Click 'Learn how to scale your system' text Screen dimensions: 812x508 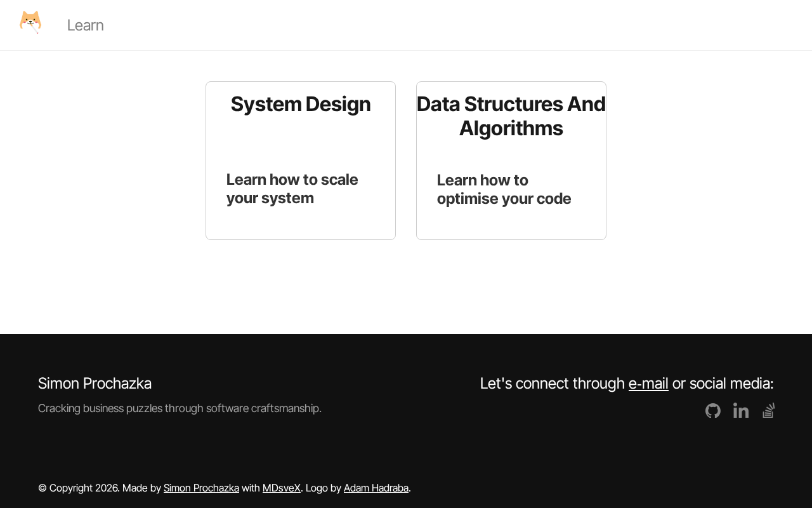coord(292,189)
